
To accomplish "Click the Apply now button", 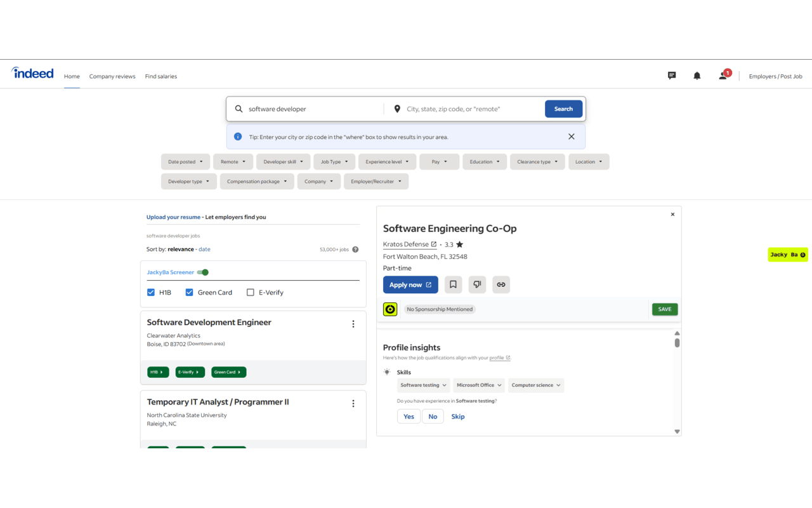I will (x=410, y=284).
